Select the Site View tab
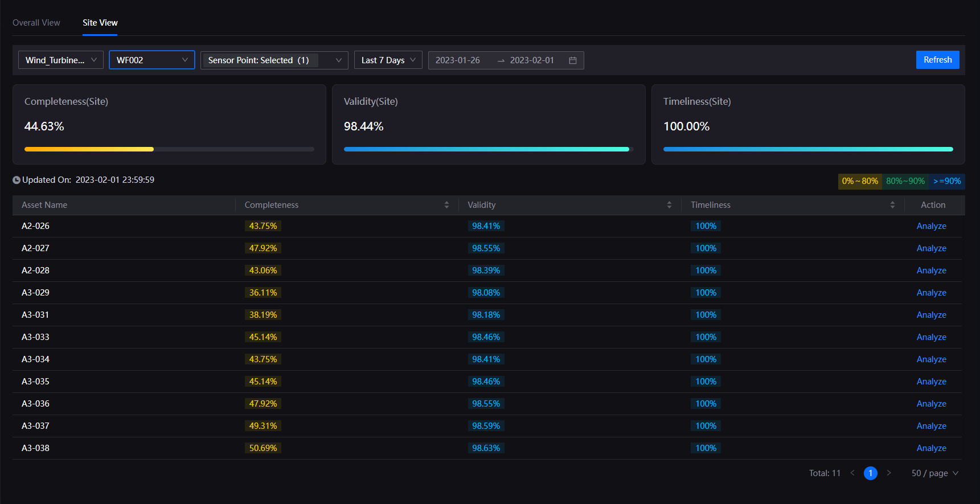The image size is (980, 504). (x=100, y=23)
